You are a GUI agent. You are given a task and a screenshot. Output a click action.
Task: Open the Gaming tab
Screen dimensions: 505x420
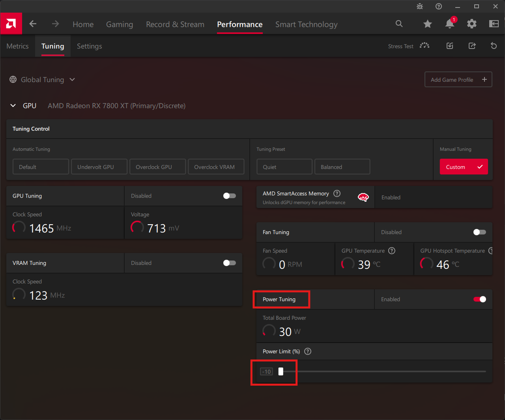pyautogui.click(x=120, y=24)
